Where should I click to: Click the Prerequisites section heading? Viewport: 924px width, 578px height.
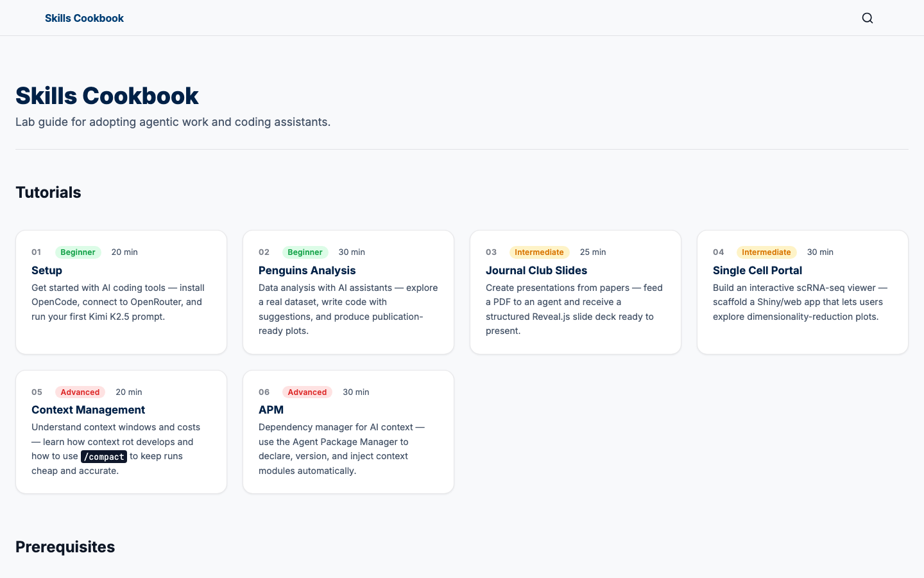(x=65, y=547)
